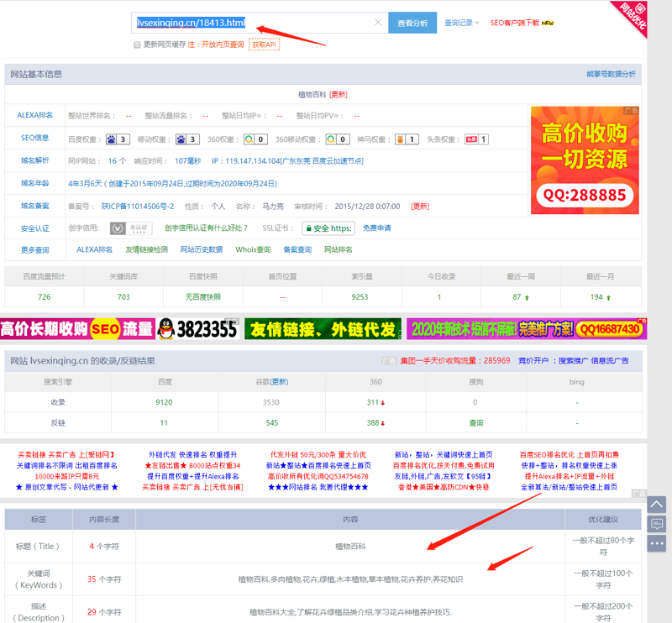Screen dimensions: 672x623
Task: Click the 网站优化 corner ribbon
Action: [x=633, y=16]
